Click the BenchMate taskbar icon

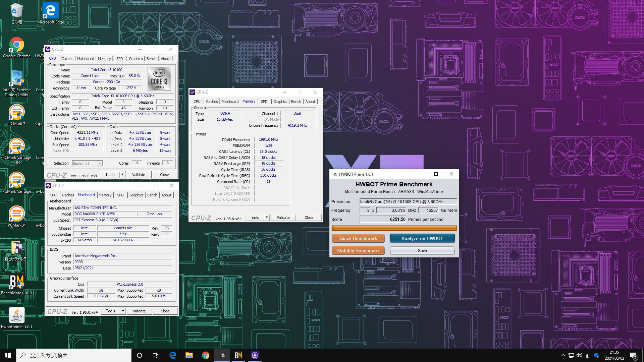238,355
